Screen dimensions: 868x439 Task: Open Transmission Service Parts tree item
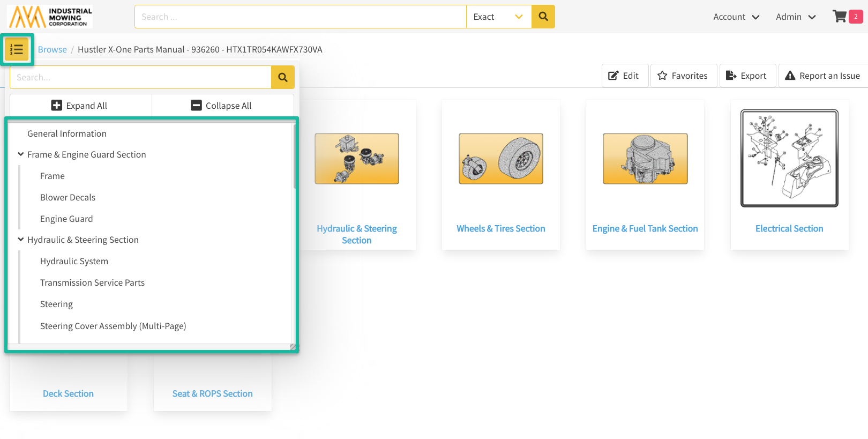[x=92, y=282]
